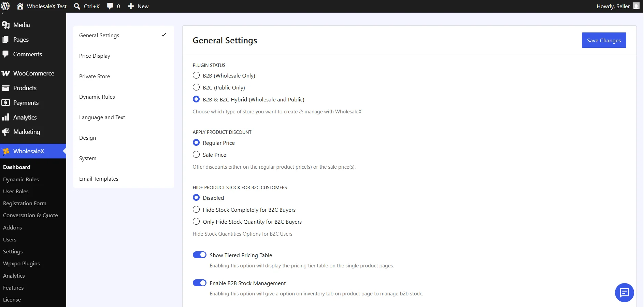Open the Price Display settings tab
Screen dimensions: 644x307
pos(124,56)
